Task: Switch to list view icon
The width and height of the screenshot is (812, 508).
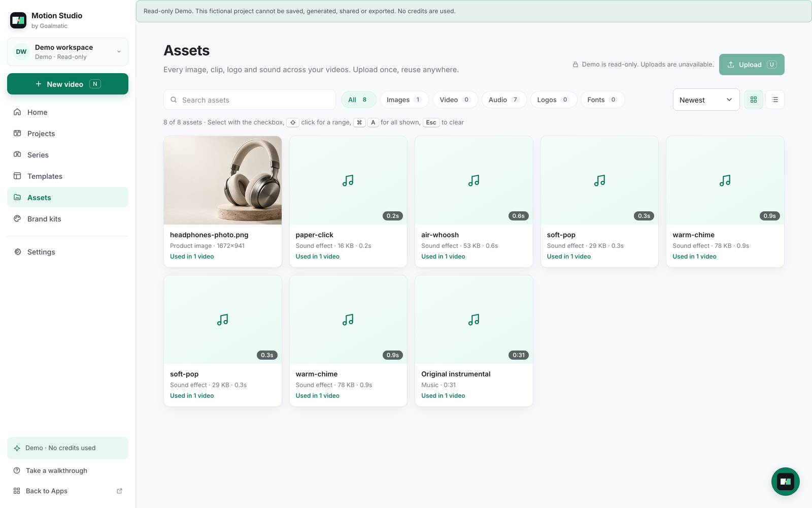Action: pos(775,100)
